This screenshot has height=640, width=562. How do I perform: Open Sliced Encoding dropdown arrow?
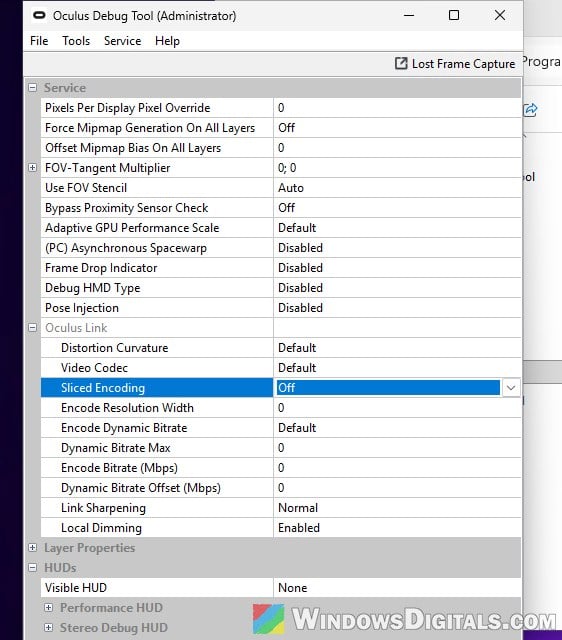pos(511,388)
